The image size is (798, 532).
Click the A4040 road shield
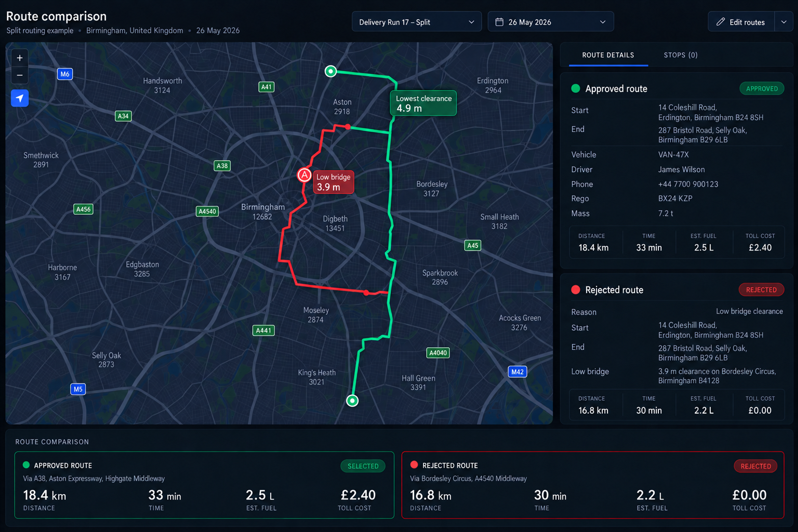click(x=438, y=353)
